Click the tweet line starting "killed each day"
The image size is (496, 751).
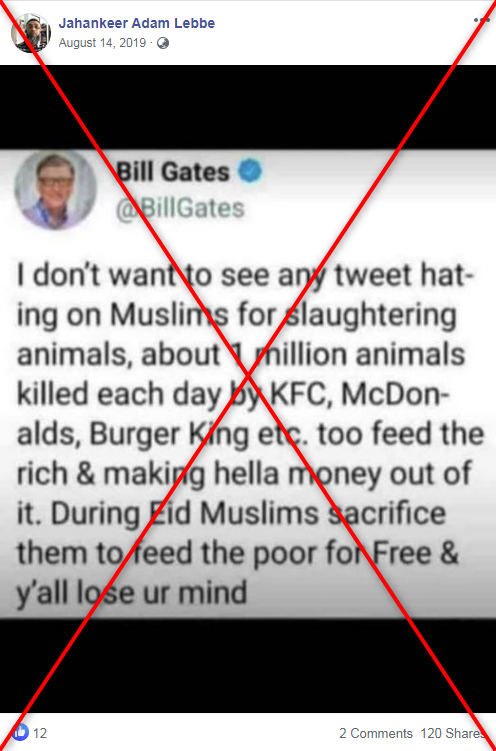[234, 394]
